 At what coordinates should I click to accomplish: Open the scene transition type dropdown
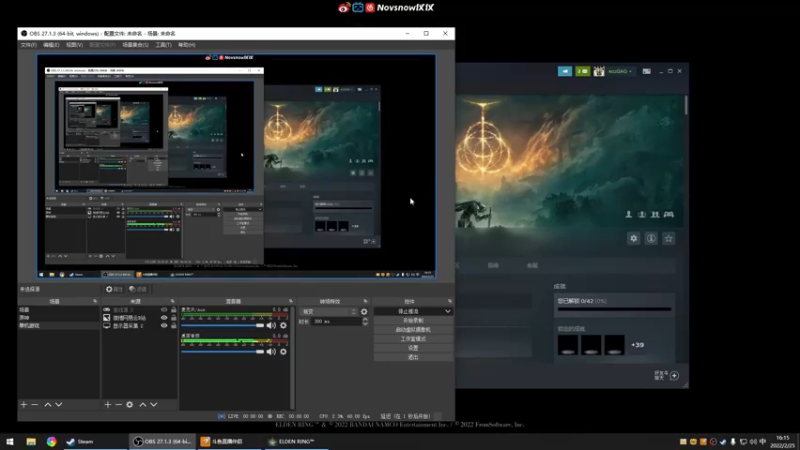coord(329,312)
